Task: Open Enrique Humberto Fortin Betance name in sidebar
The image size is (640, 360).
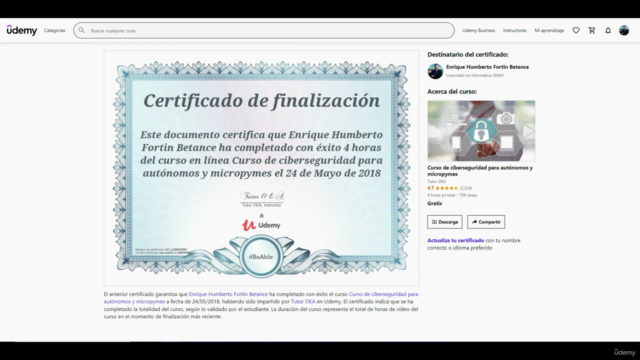Action: pyautogui.click(x=487, y=67)
